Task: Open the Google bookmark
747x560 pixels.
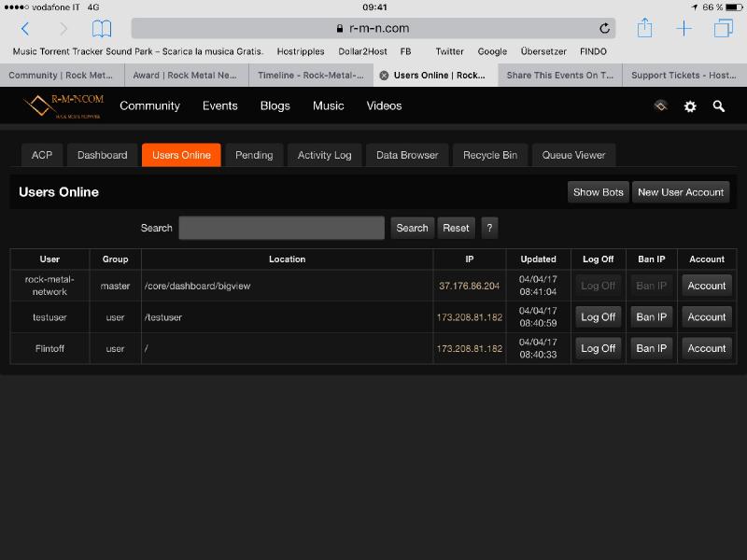Action: (x=492, y=51)
